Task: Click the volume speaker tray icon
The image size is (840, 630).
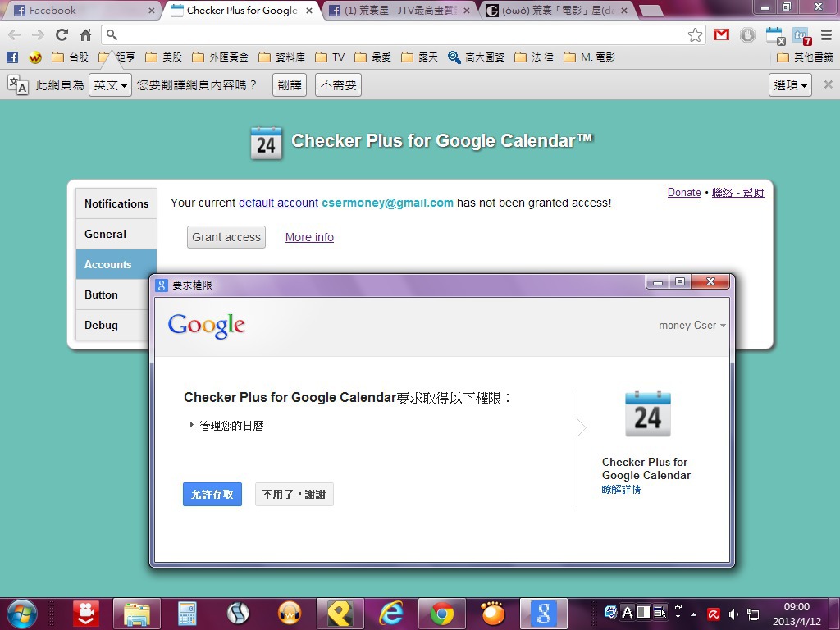Action: (733, 614)
